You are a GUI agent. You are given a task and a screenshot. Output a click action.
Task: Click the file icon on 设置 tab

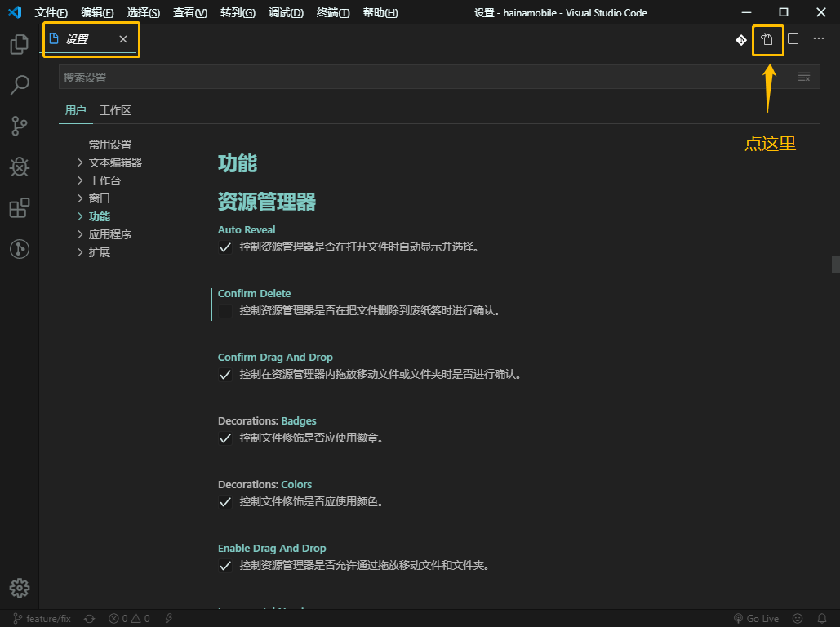coord(54,38)
